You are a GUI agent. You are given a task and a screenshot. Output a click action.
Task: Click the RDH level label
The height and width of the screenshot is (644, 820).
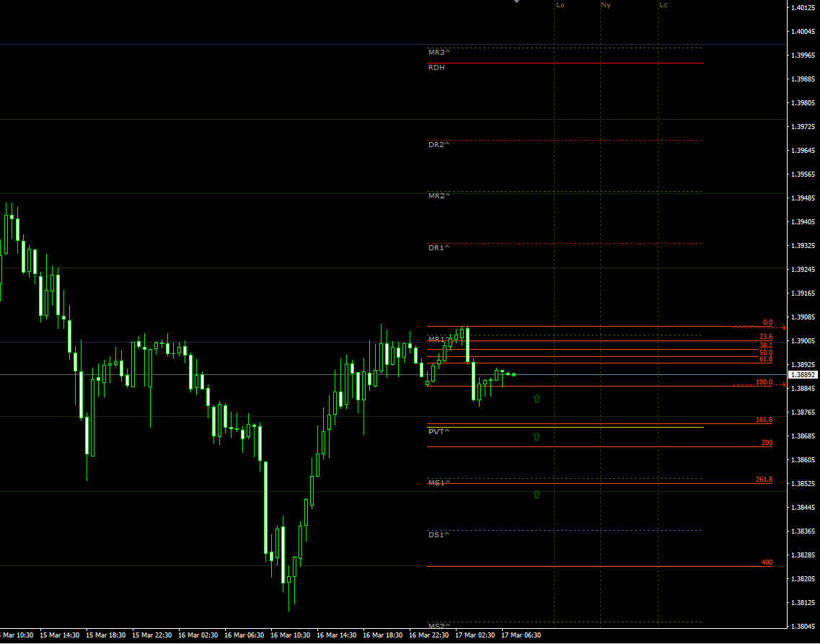pos(436,68)
